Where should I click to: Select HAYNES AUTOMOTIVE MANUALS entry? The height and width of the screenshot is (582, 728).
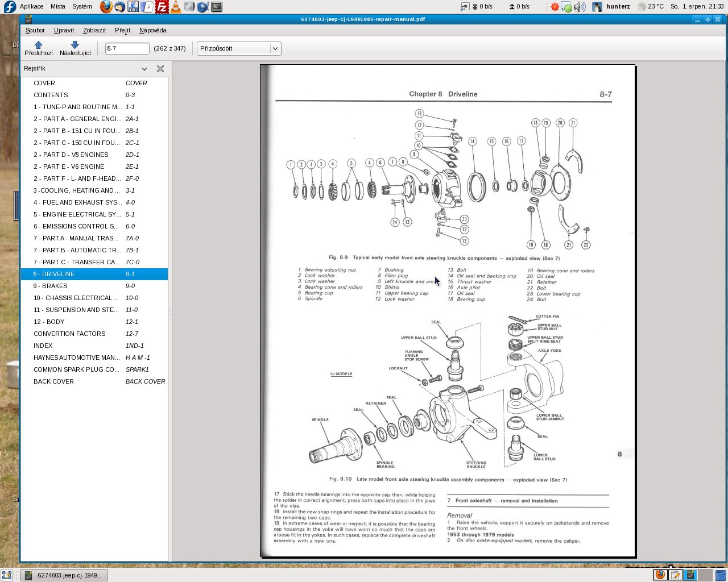[94, 357]
